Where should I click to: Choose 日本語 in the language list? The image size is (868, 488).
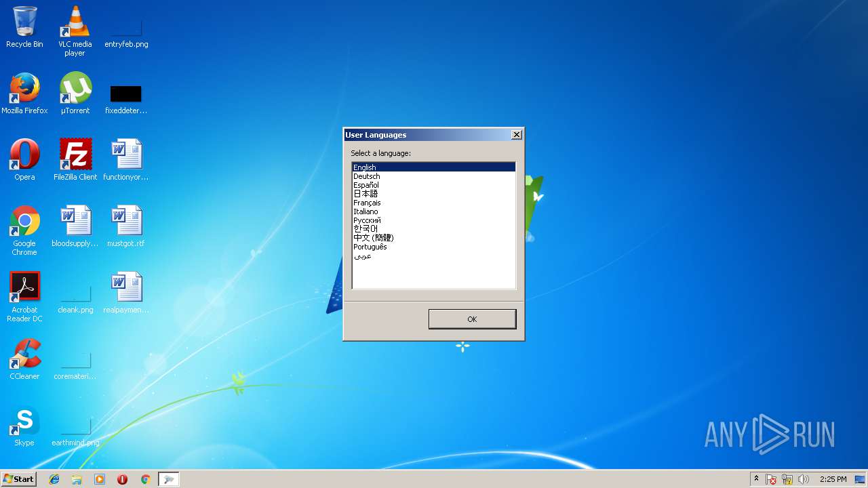[433, 194]
